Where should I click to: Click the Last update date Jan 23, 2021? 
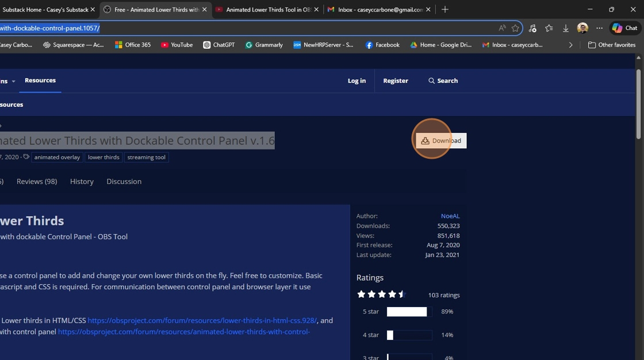pos(442,255)
